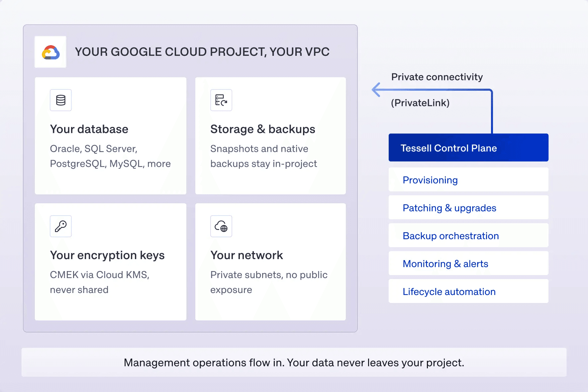Click the database cylinder icon
Screen dimensions: 588x392
(x=61, y=100)
